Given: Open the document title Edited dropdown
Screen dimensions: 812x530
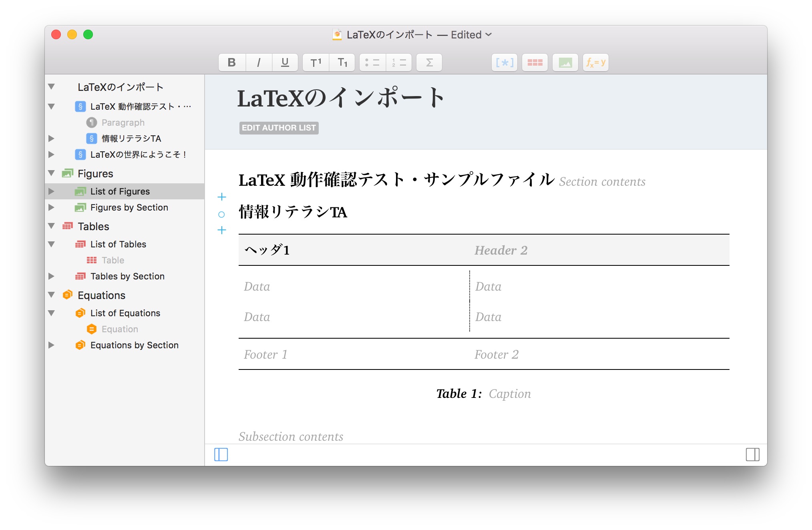Looking at the screenshot, I should click(488, 35).
